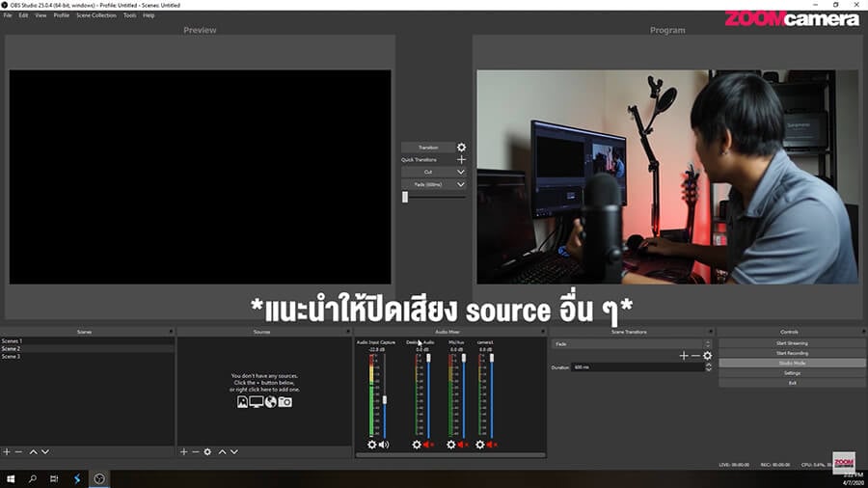The width and height of the screenshot is (868, 488).
Task: Open the View menu
Action: 41,15
